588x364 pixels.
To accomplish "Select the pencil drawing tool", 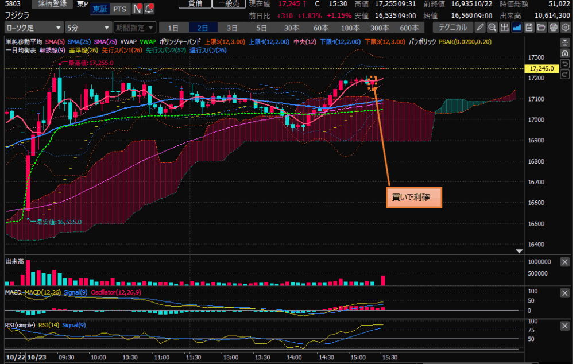I will [x=481, y=27].
